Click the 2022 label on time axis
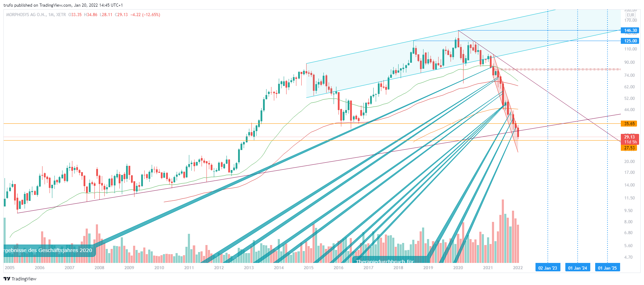644x285 pixels. tap(518, 268)
